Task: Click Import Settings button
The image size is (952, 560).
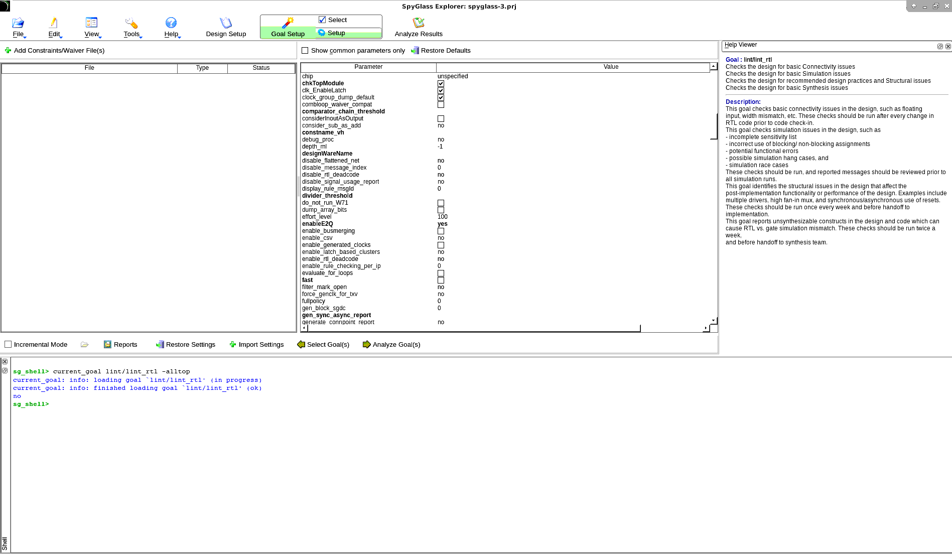Action: [256, 344]
